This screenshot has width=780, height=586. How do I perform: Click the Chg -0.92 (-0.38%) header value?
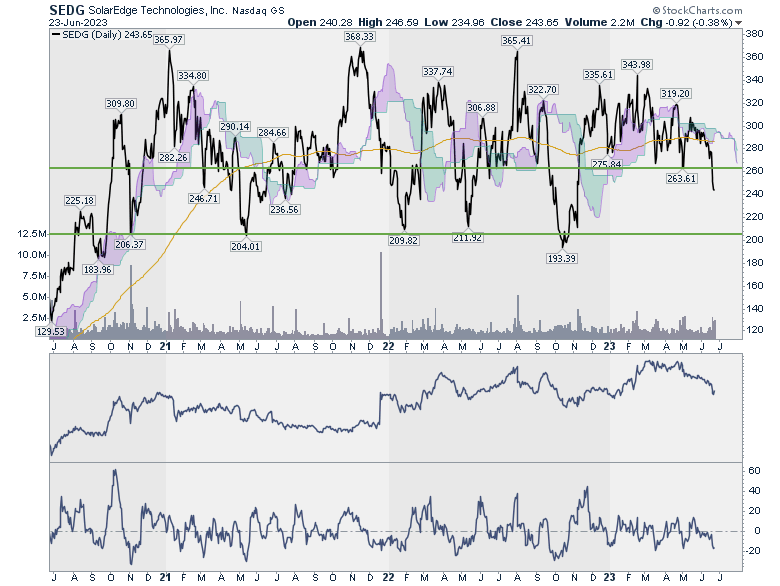point(686,22)
